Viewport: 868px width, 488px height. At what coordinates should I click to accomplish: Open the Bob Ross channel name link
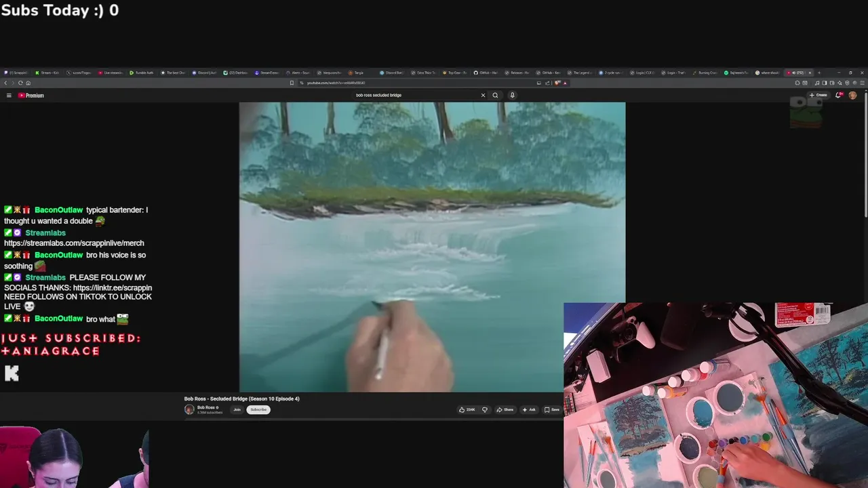click(206, 407)
